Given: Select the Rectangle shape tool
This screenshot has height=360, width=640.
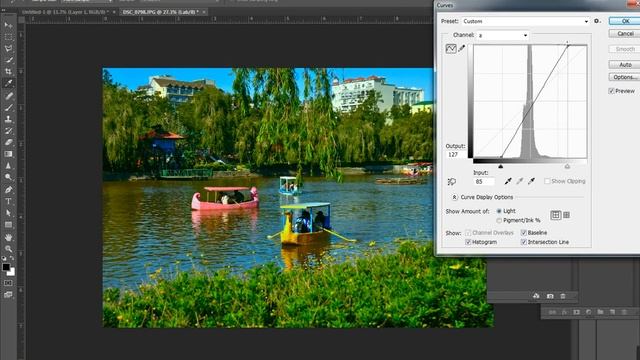Looking at the screenshot, I should point(8,225).
